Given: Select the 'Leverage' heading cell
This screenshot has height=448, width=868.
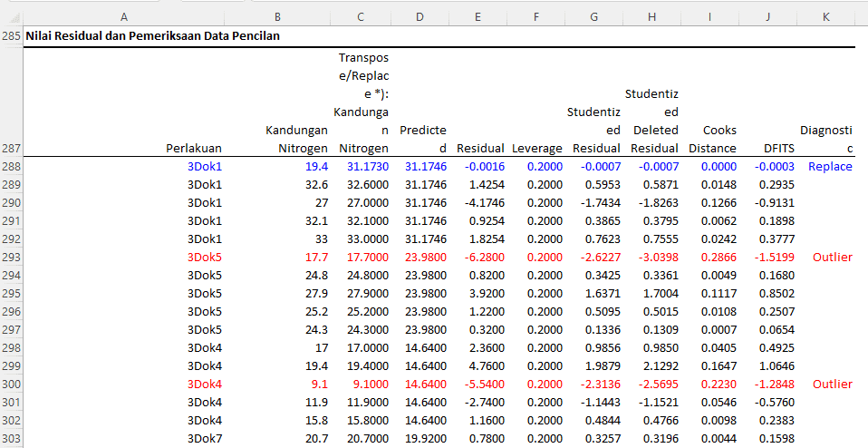Looking at the screenshot, I should coord(536,148).
